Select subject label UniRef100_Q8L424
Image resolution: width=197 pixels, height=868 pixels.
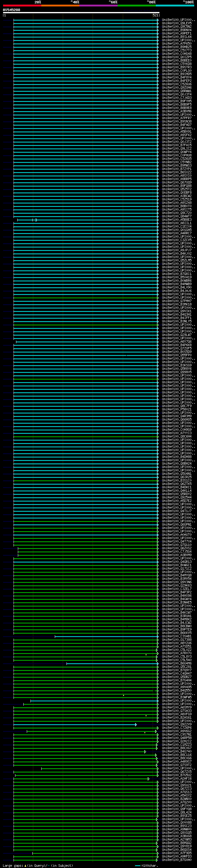[176, 812]
